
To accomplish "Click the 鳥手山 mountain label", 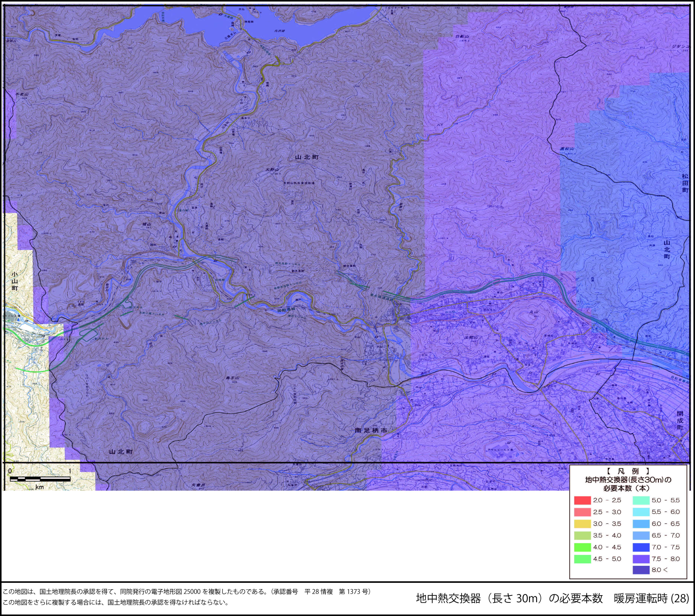I will pyautogui.click(x=233, y=378).
